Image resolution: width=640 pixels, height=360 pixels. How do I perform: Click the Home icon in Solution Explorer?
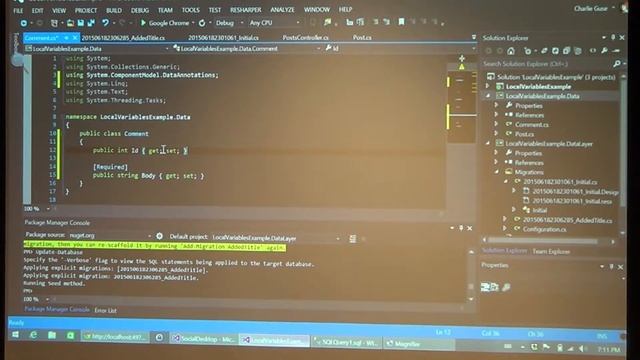point(511,51)
